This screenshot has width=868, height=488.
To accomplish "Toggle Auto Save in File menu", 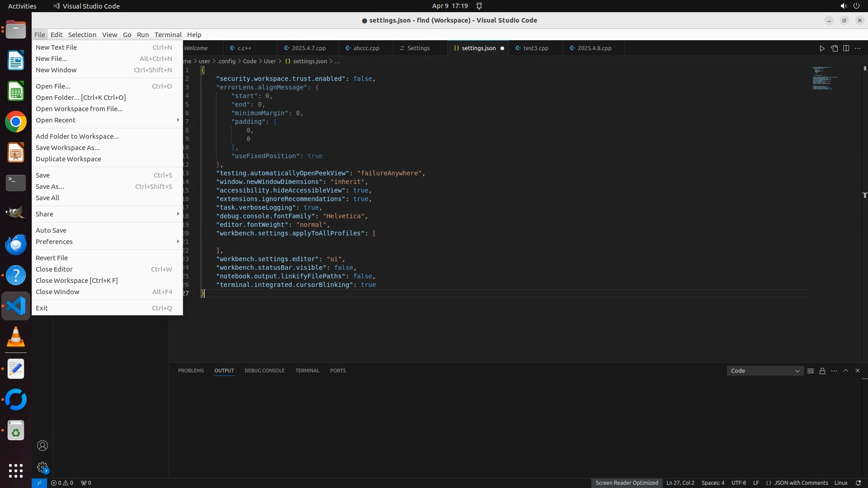I will tap(51, 230).
